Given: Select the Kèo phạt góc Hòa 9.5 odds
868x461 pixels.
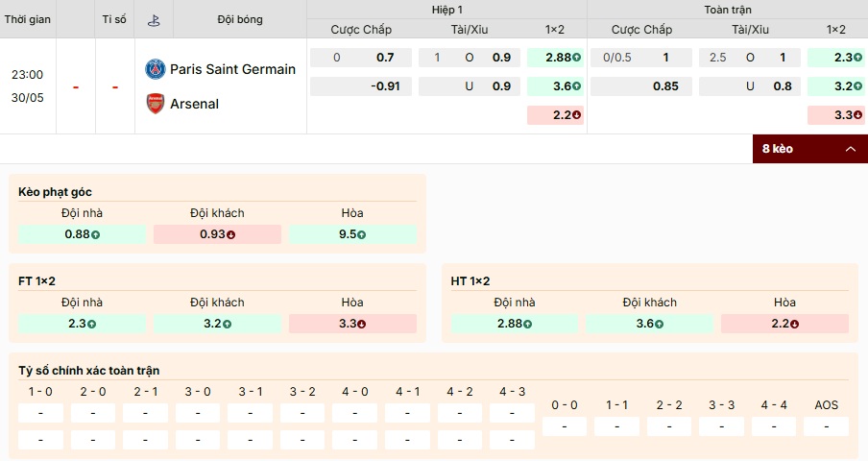Looking at the screenshot, I should point(352,234).
